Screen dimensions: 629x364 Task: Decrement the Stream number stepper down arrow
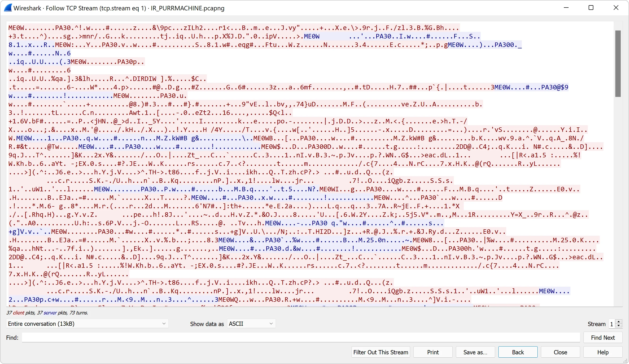point(619,326)
